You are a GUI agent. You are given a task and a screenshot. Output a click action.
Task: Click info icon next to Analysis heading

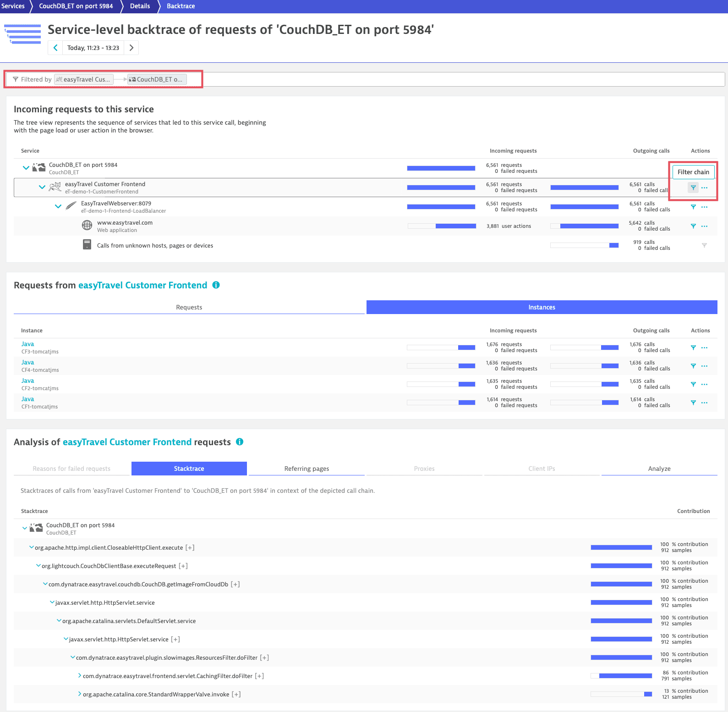tap(240, 442)
